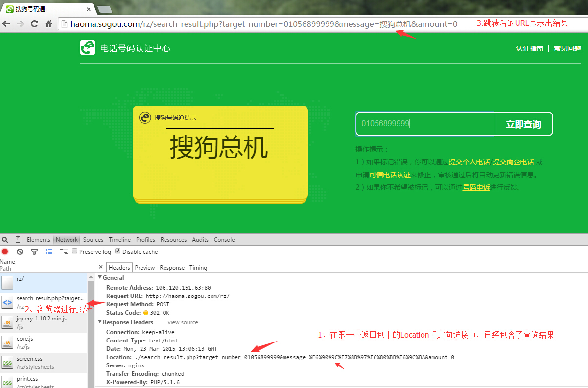
Task: Click view source next to Response Headers
Action: (x=183, y=322)
